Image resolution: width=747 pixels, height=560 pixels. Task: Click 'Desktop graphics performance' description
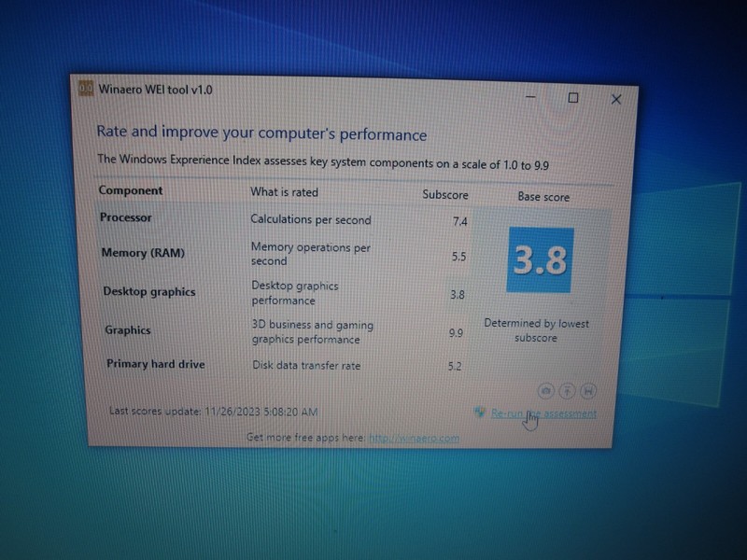(x=295, y=293)
